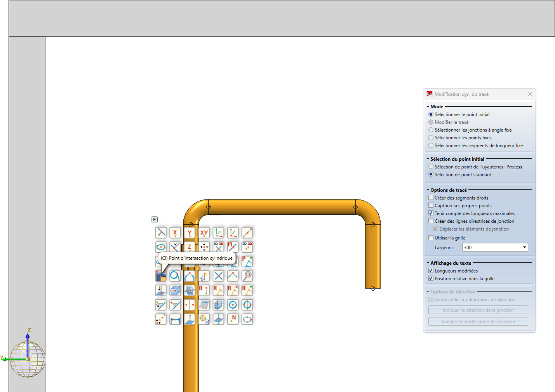Expand the point options toolbar arrow icon
This screenshot has width=555, height=392.
[x=155, y=219]
